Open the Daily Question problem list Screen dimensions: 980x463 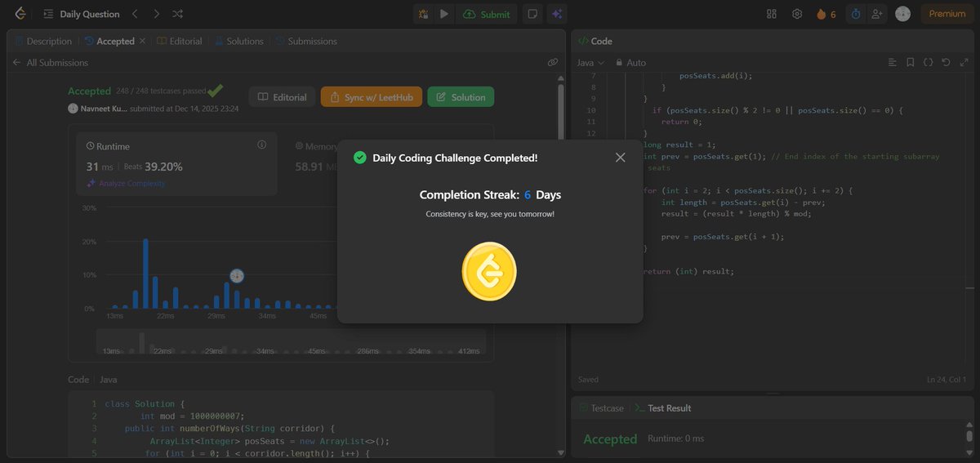[x=82, y=14]
